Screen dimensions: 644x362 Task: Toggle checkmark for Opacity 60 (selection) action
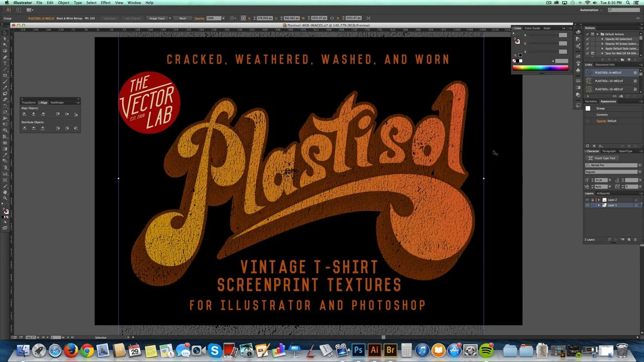pos(587,39)
